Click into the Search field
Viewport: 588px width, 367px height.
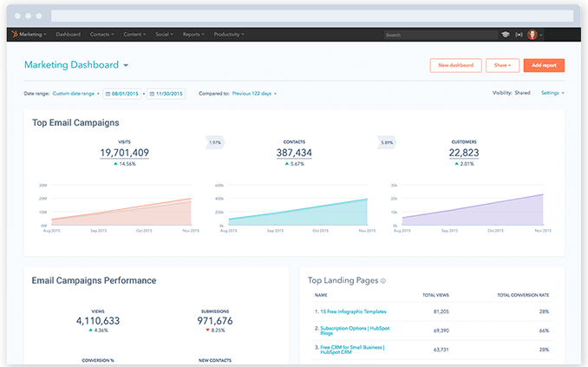(441, 35)
